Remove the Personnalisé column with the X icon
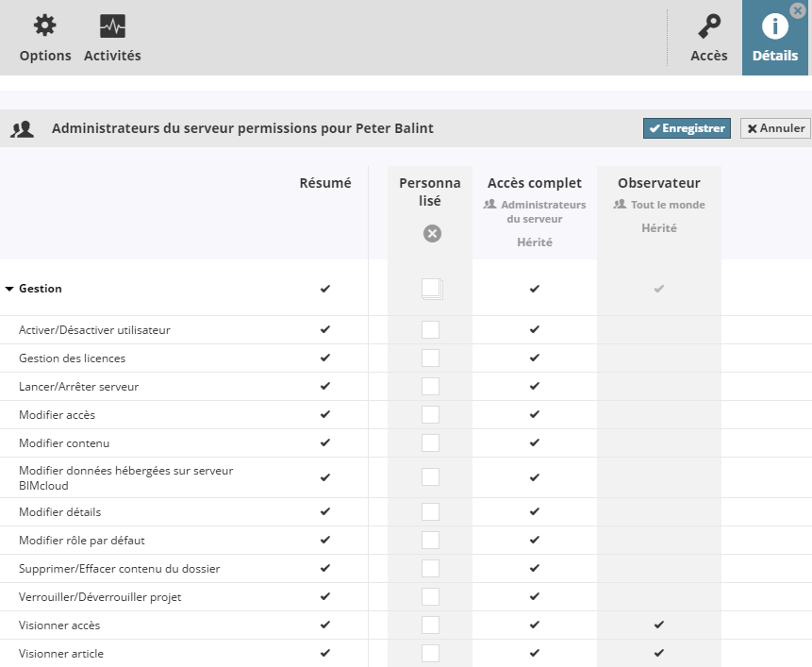 click(432, 234)
